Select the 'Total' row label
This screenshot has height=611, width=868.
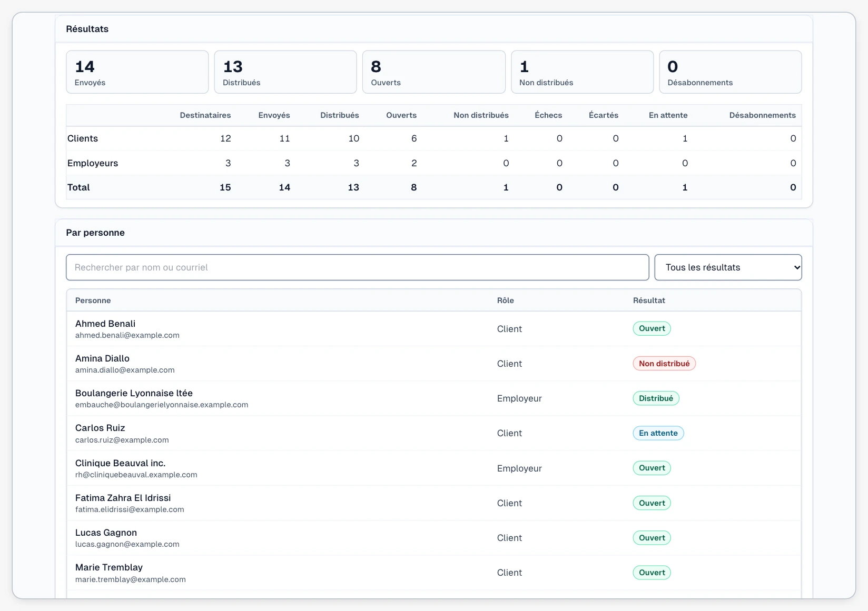78,187
